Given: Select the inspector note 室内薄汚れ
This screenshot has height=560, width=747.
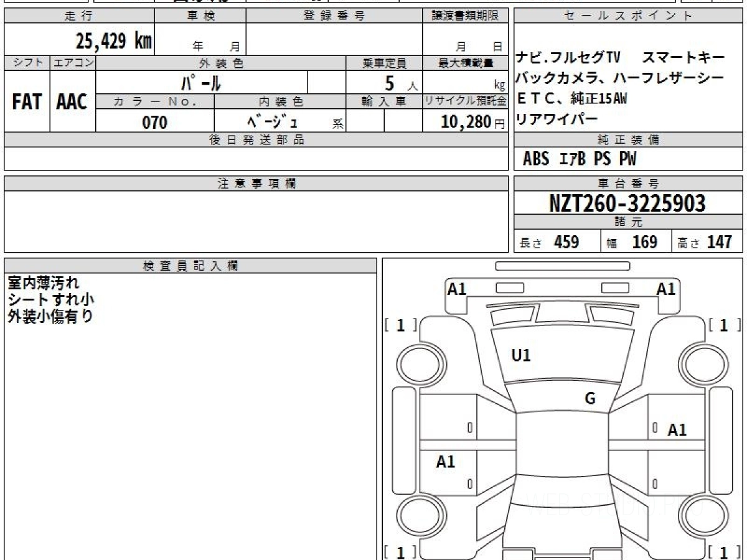Looking at the screenshot, I should pyautogui.click(x=44, y=283).
